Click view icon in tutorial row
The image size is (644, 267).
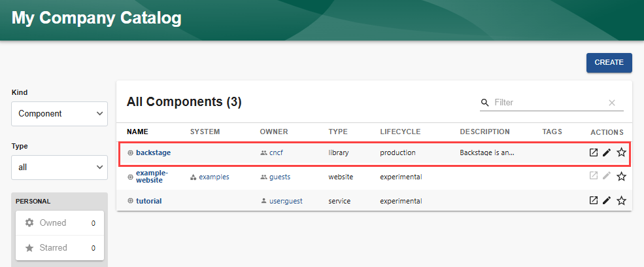tap(593, 200)
